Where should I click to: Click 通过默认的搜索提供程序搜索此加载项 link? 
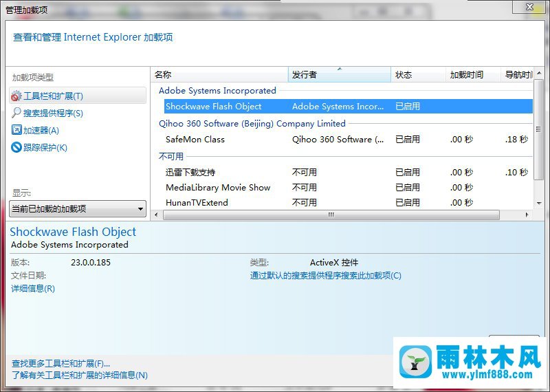point(325,276)
